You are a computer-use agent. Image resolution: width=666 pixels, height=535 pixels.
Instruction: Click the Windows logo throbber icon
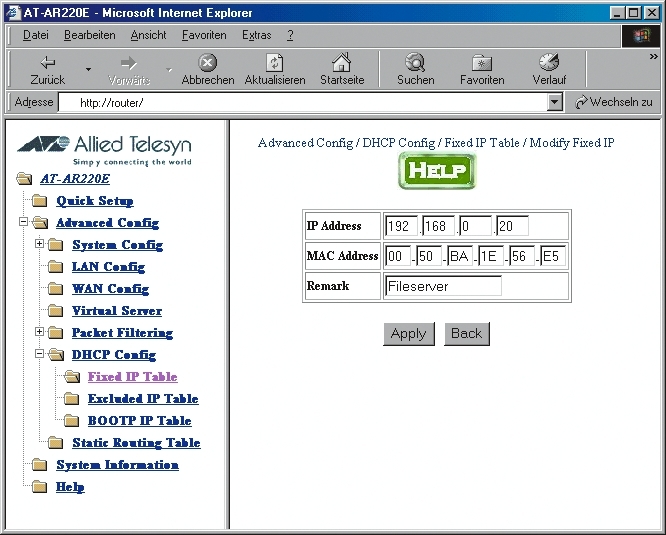tap(641, 36)
